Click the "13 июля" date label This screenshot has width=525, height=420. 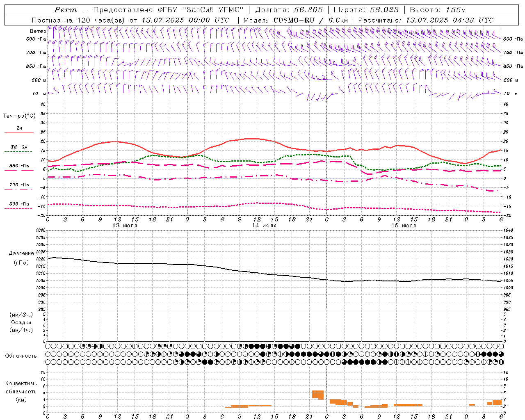pyautogui.click(x=125, y=226)
